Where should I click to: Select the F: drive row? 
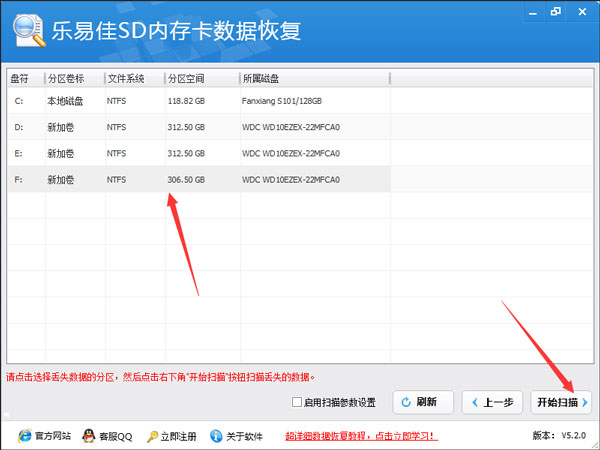[x=199, y=179]
